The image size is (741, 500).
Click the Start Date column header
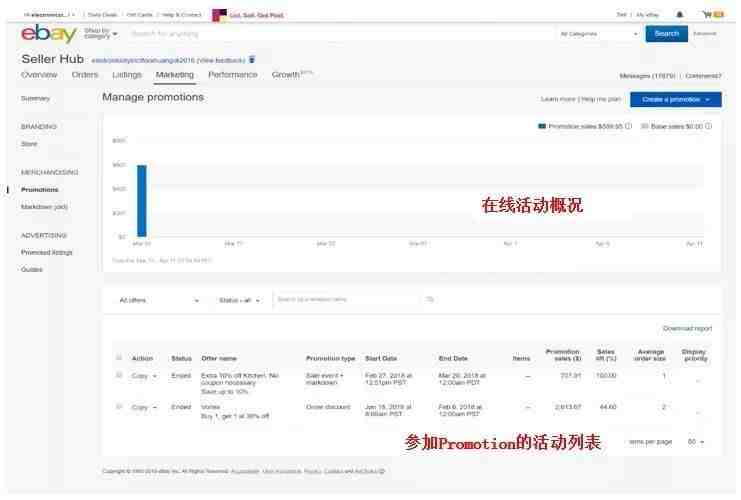pos(381,358)
